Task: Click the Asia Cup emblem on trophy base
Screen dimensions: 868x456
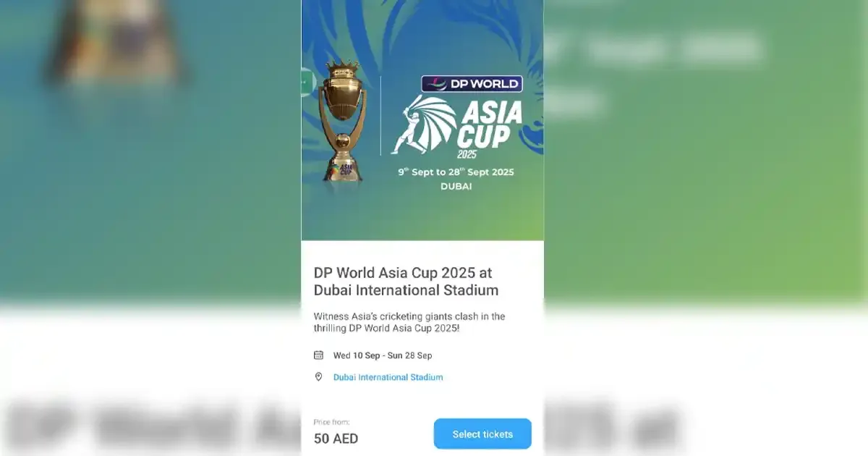Action: [341, 170]
